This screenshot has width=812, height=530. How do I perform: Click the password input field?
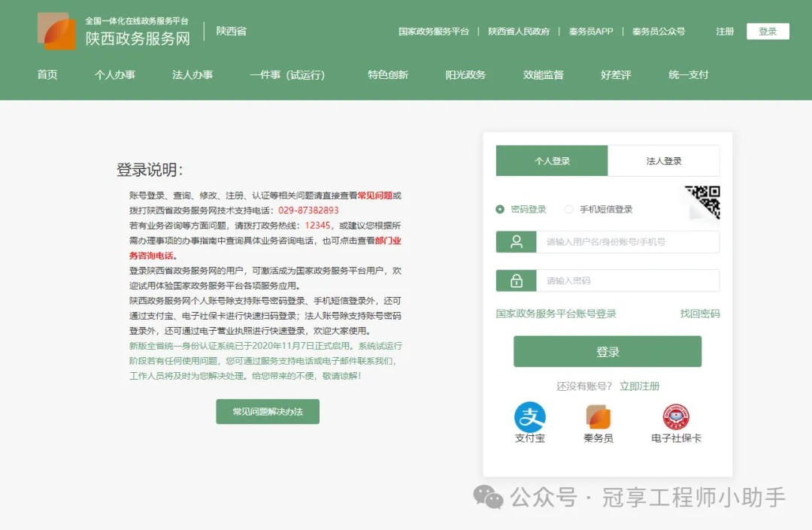(627, 280)
